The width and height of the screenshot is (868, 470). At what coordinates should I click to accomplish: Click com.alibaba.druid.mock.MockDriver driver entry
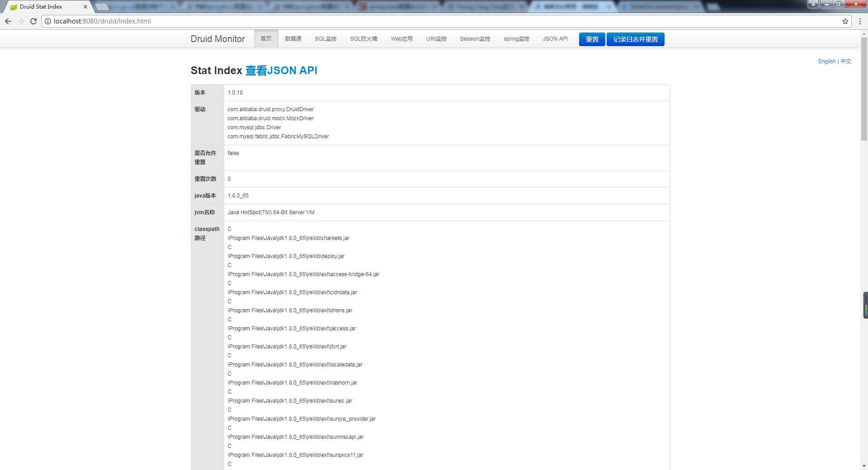point(270,118)
